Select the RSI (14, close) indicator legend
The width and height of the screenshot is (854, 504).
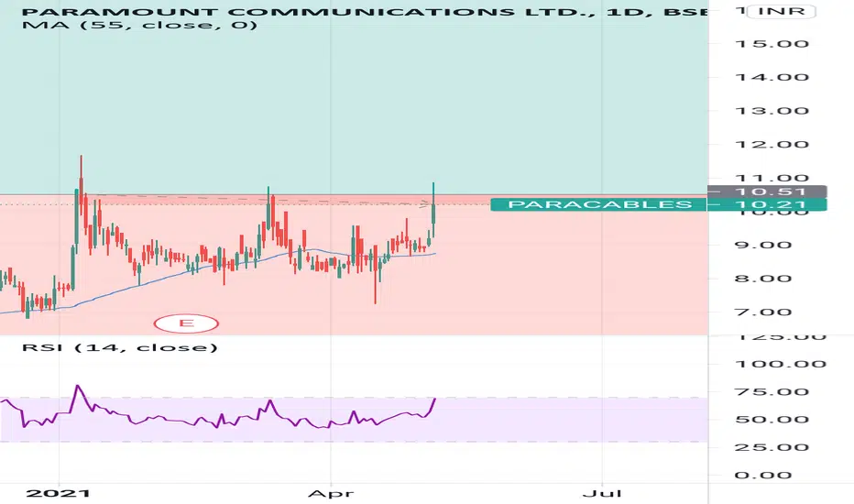[120, 347]
